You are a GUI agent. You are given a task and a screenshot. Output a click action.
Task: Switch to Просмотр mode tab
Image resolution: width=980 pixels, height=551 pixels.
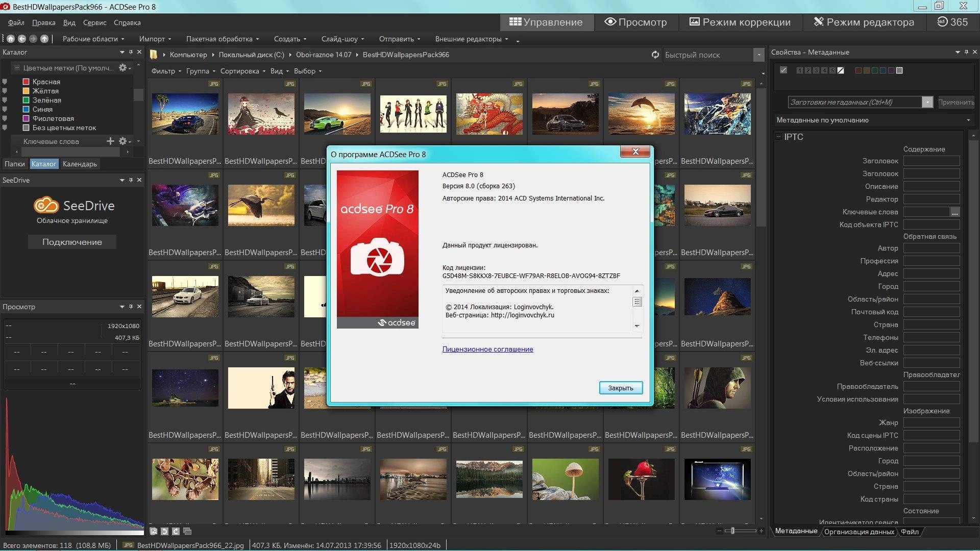[636, 22]
